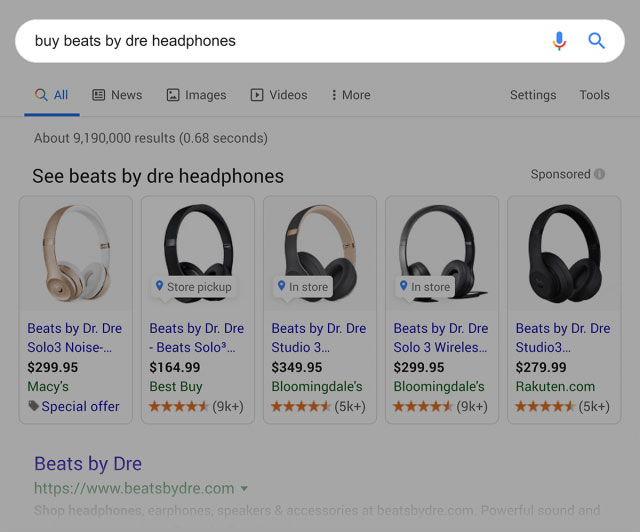Click the $164.99 price
The image size is (640, 532).
175,367
